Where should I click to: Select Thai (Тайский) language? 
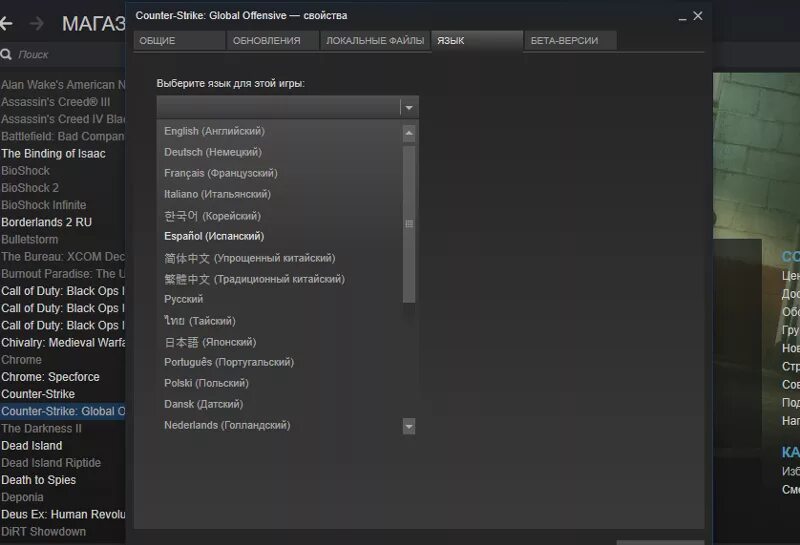tap(199, 321)
